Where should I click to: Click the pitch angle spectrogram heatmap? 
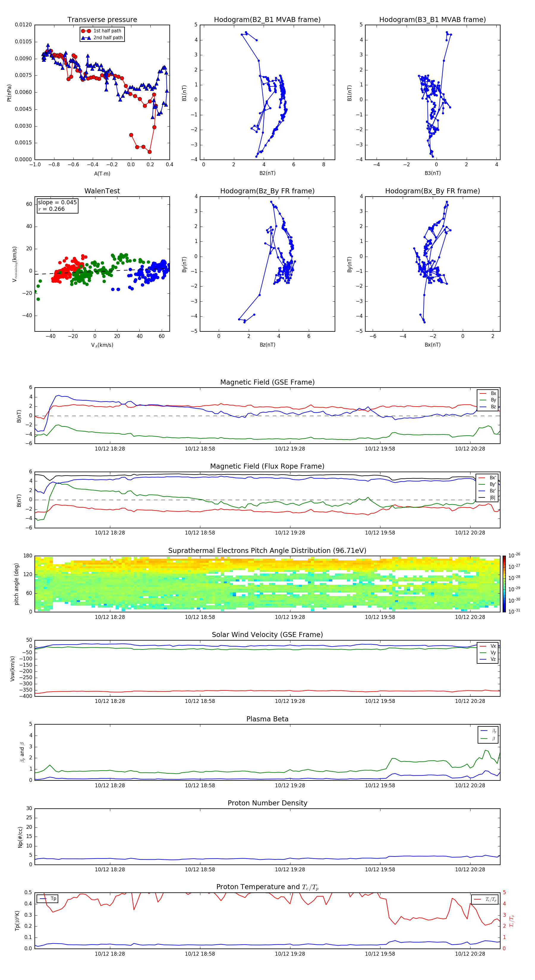tap(267, 584)
